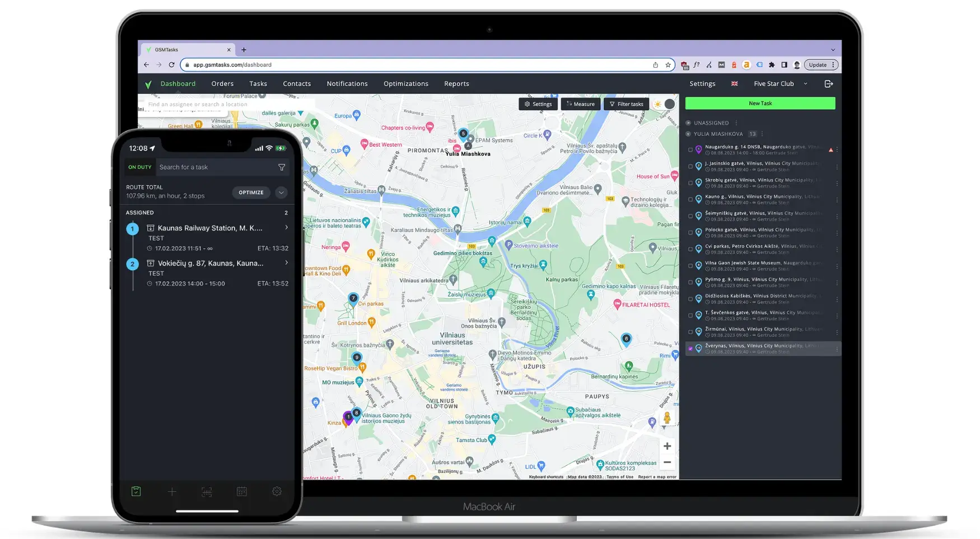Click the logout icon at top right
Viewport: 980px width, 539px height.
(829, 84)
